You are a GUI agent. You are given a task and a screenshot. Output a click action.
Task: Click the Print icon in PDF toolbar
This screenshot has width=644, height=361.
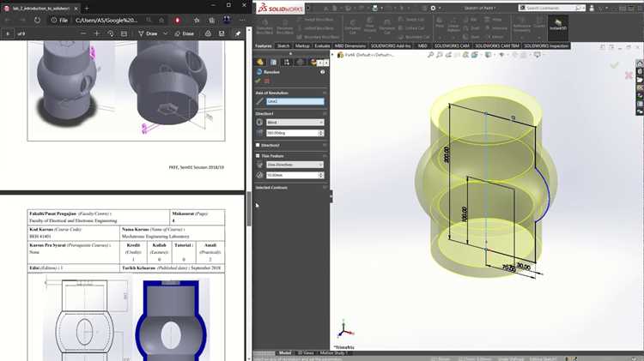point(209,33)
